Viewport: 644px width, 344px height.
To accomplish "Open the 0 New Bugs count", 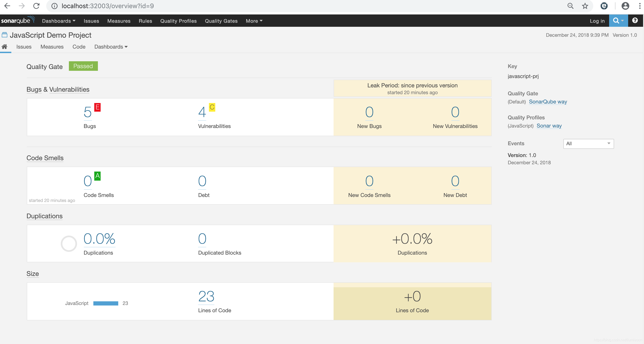I will coord(369,112).
